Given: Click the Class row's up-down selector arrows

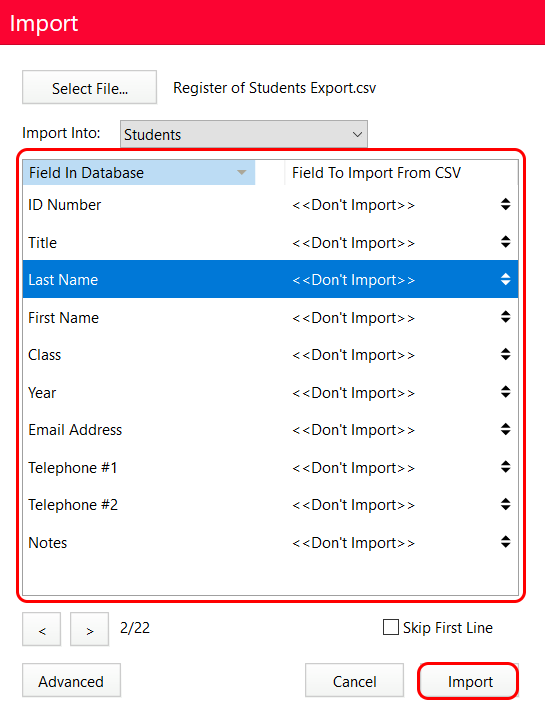Looking at the screenshot, I should [505, 355].
